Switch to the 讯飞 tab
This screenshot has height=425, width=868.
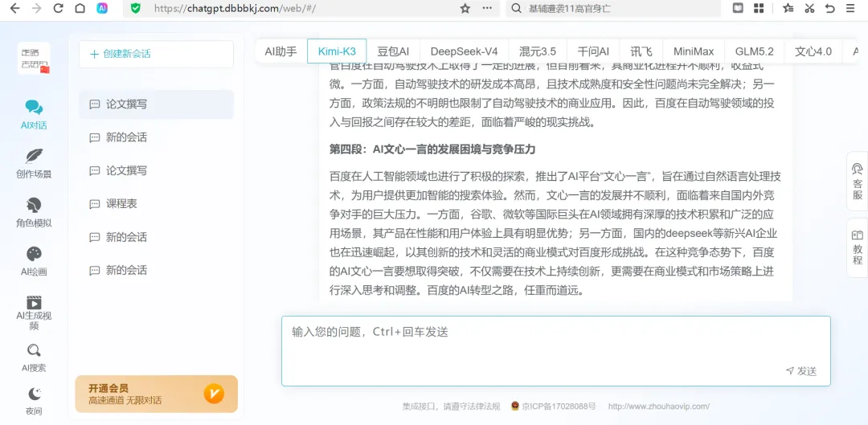pos(641,51)
